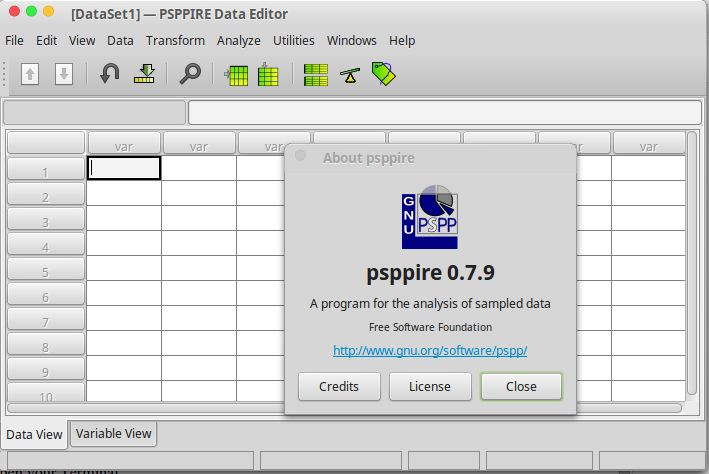Select the first var column header

tap(124, 143)
